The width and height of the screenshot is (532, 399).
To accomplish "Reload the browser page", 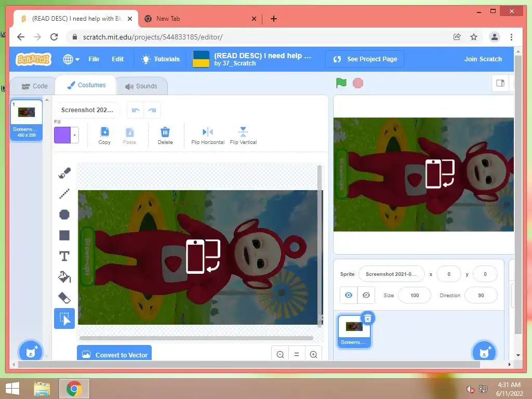I will tap(54, 37).
